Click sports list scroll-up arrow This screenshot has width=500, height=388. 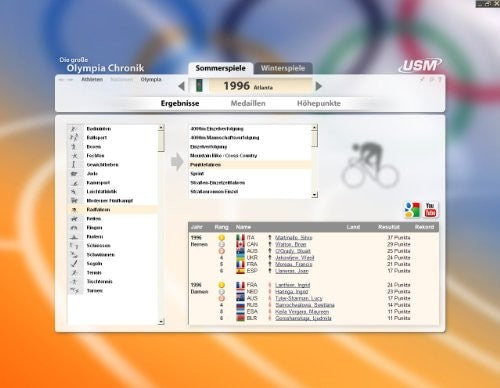(x=161, y=128)
